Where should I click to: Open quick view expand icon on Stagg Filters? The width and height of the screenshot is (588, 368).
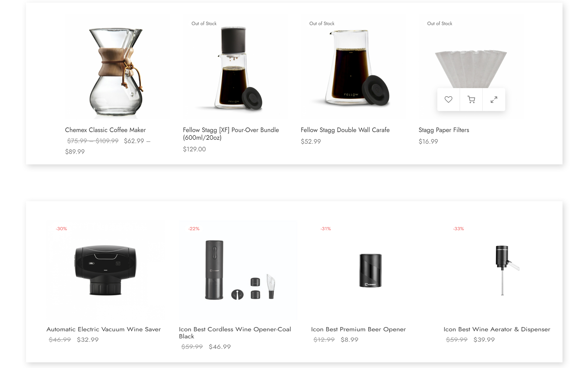pos(494,100)
